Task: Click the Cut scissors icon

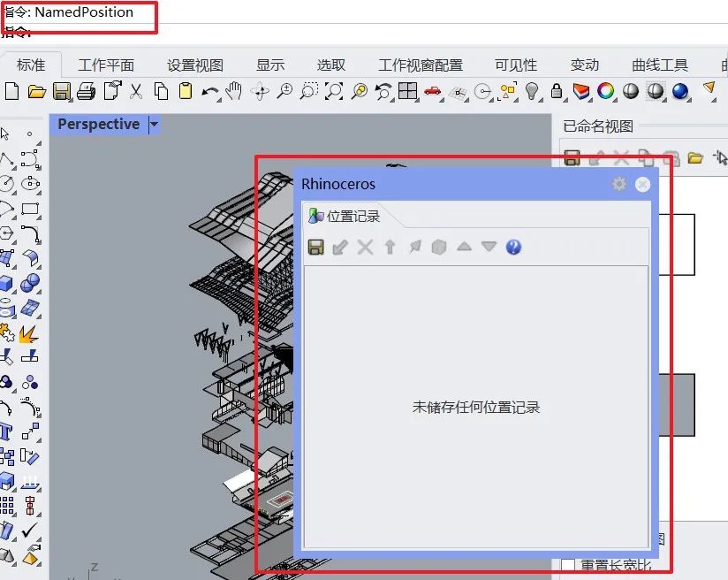Action: [x=135, y=91]
